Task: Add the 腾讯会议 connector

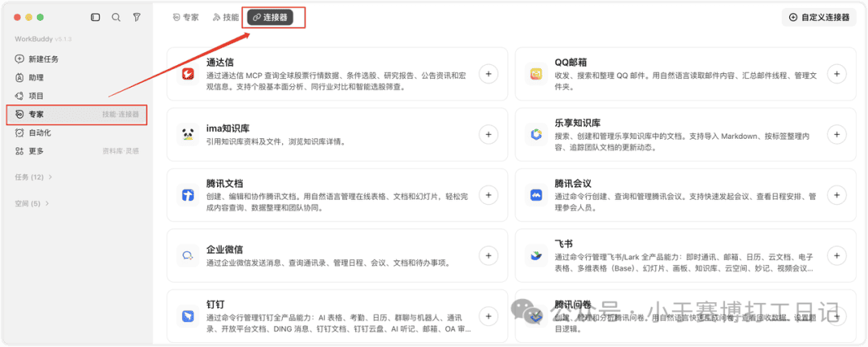Action: 837,195
